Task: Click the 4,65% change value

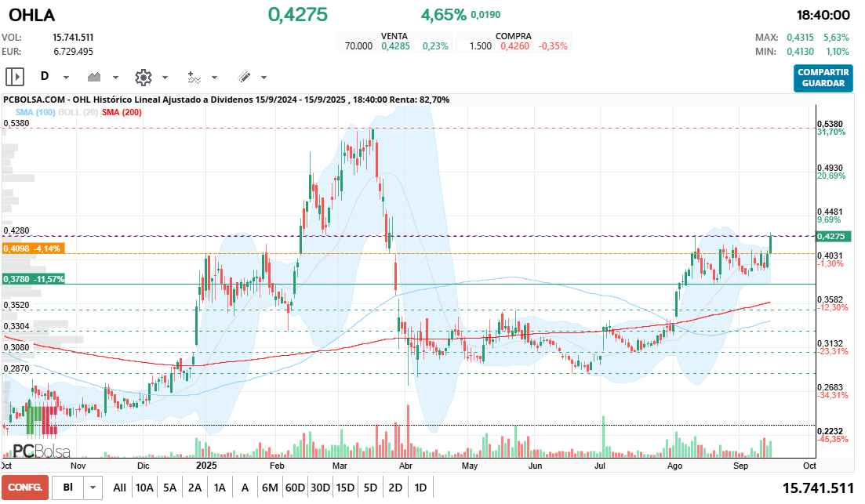Action: click(444, 15)
